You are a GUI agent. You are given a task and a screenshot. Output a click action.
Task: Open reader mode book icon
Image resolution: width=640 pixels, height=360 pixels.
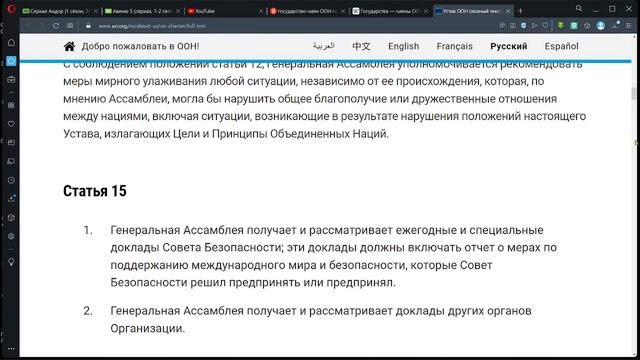coord(513,26)
